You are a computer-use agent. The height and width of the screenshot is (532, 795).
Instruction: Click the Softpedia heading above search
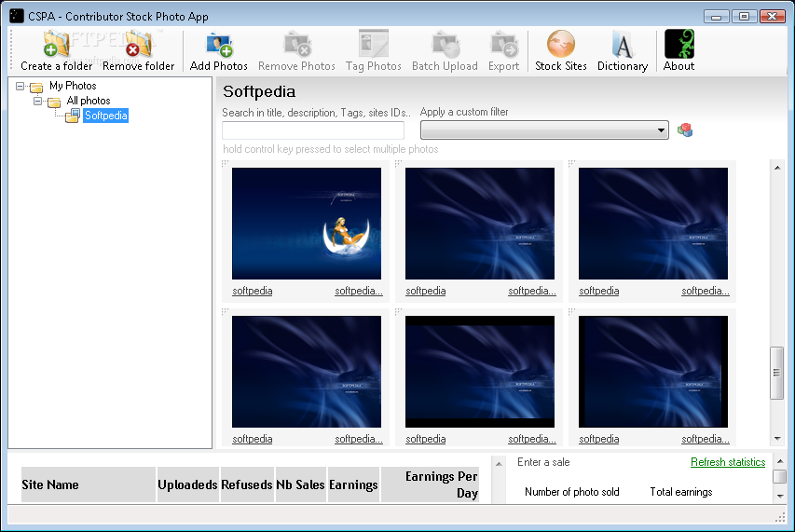pyautogui.click(x=259, y=91)
